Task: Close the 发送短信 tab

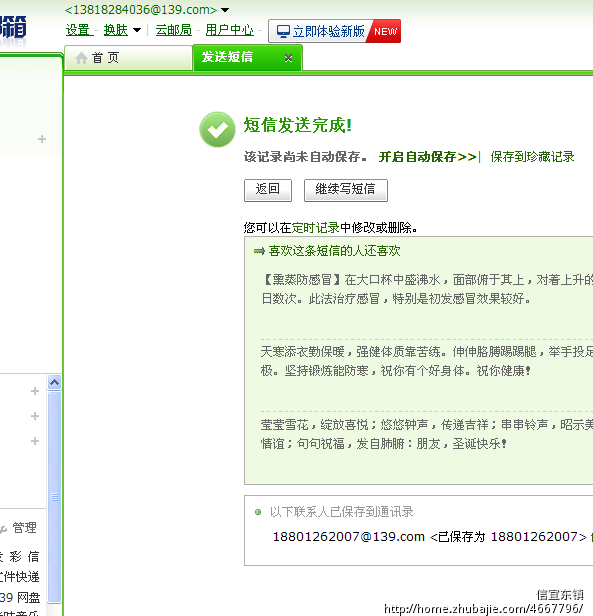Action: pyautogui.click(x=288, y=58)
